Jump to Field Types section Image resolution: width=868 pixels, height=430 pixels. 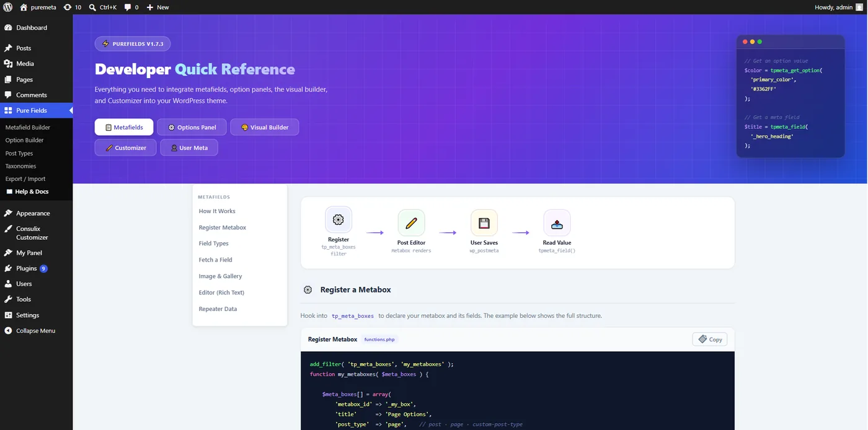tap(214, 244)
